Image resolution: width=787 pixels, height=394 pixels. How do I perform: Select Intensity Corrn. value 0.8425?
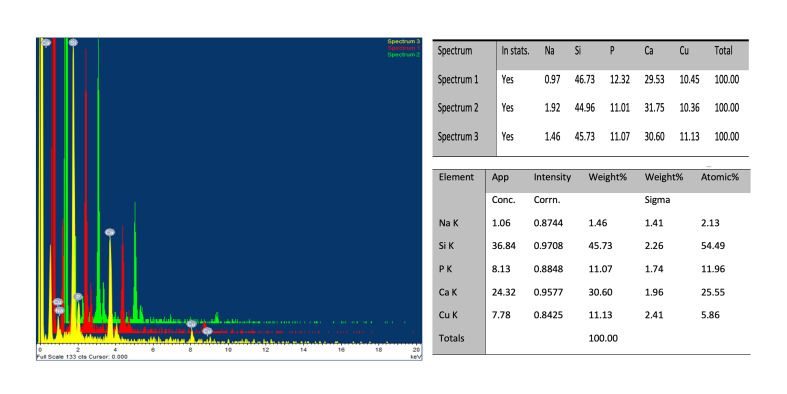click(548, 315)
